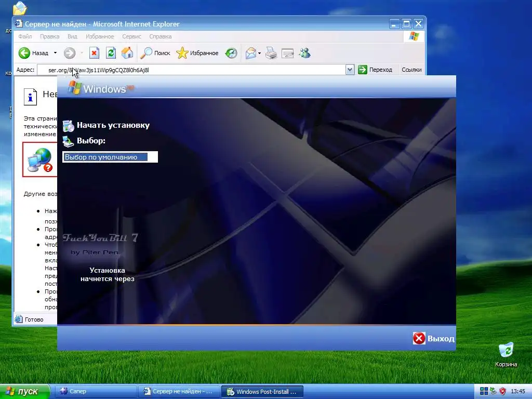
Task: Click the Windows logo in the installer header
Action: pyautogui.click(x=101, y=88)
